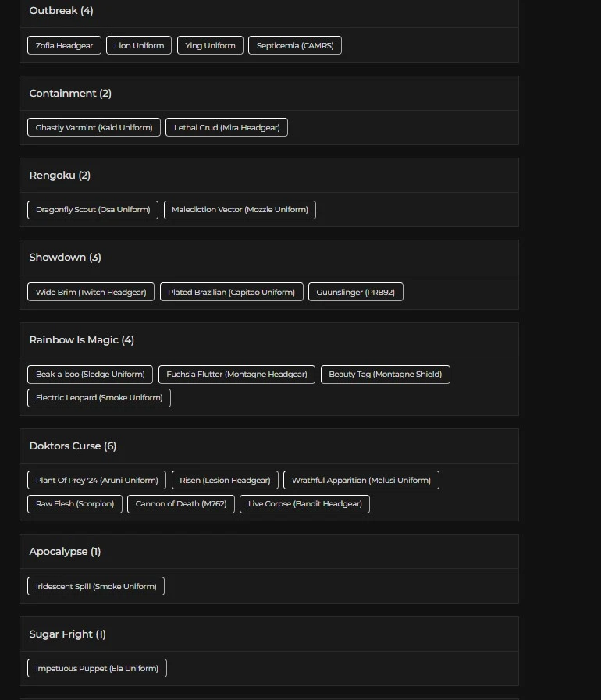
Task: Click the Zofia Headgear tag
Action: (64, 46)
